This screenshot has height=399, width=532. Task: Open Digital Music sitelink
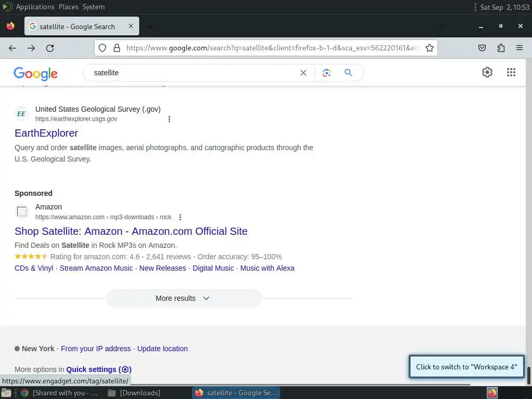click(213, 268)
